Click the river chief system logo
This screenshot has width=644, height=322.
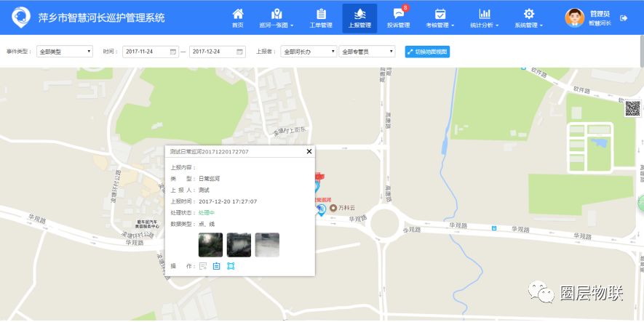coord(20,17)
